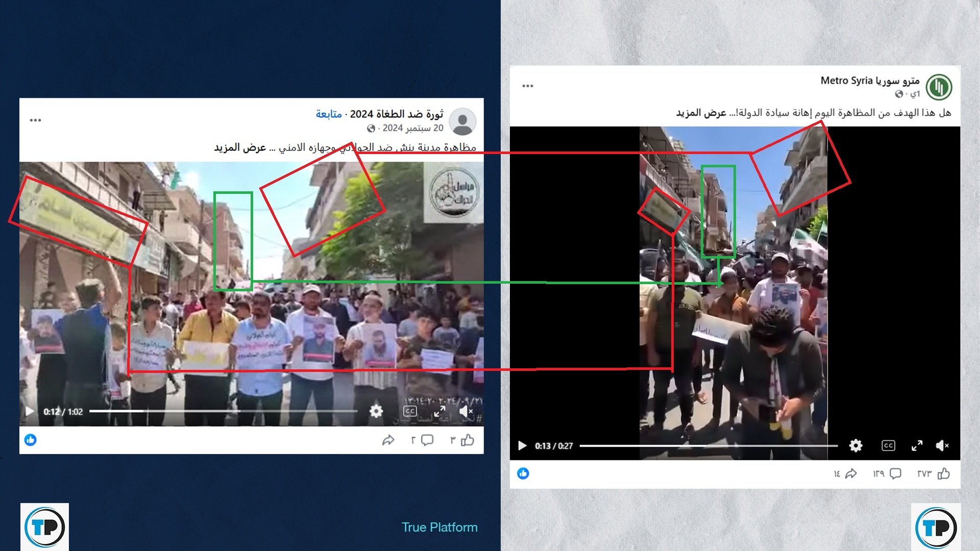Toggle captions on left video
This screenshot has height=551, width=980.
coord(410,411)
